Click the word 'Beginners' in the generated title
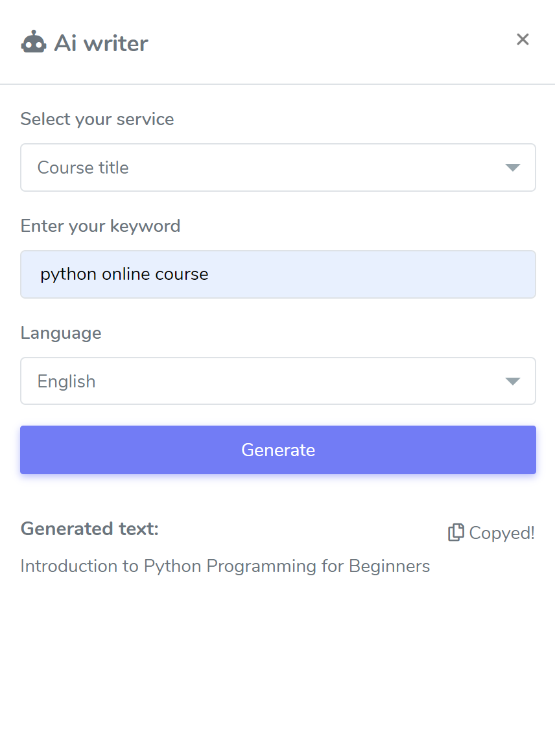 tap(389, 566)
